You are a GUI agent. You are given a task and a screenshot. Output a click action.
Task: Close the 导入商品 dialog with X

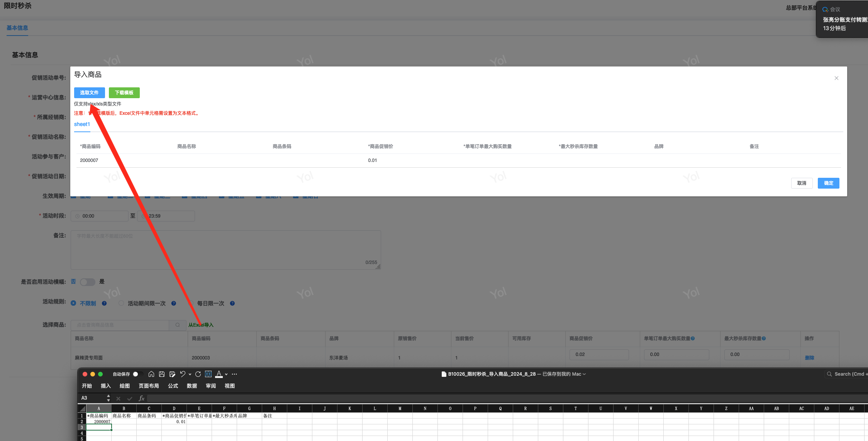point(836,78)
